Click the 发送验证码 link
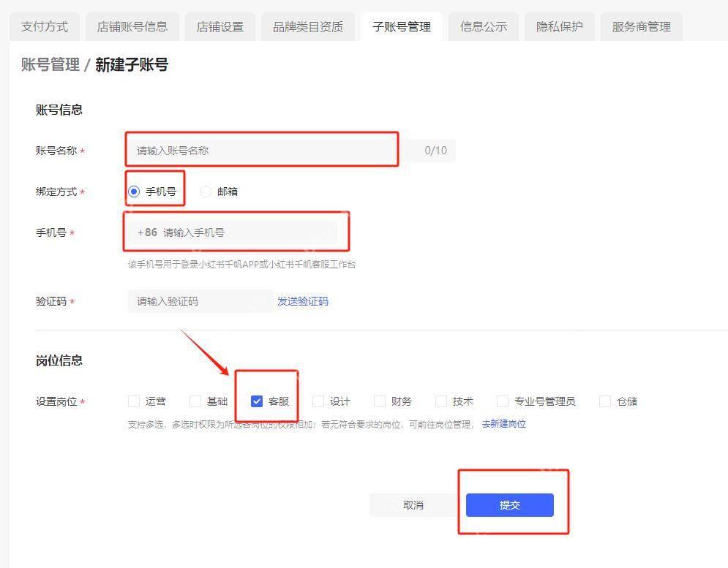 click(303, 301)
